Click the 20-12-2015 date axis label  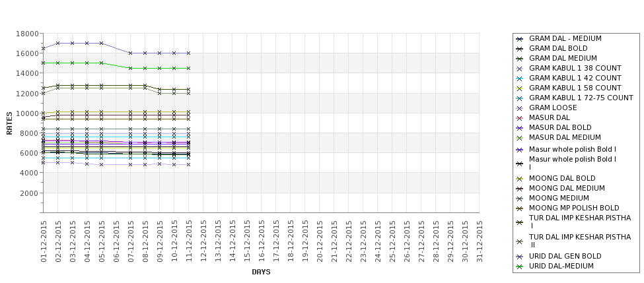point(320,241)
